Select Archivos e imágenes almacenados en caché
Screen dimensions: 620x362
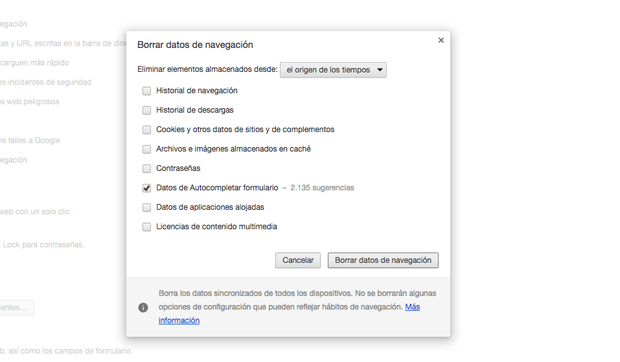click(x=147, y=149)
